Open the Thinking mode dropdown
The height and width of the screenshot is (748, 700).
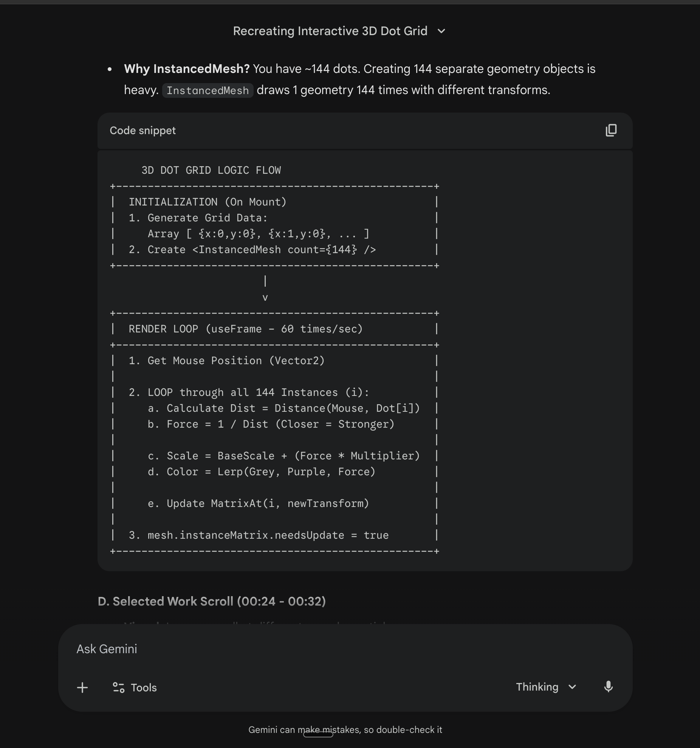click(x=545, y=687)
